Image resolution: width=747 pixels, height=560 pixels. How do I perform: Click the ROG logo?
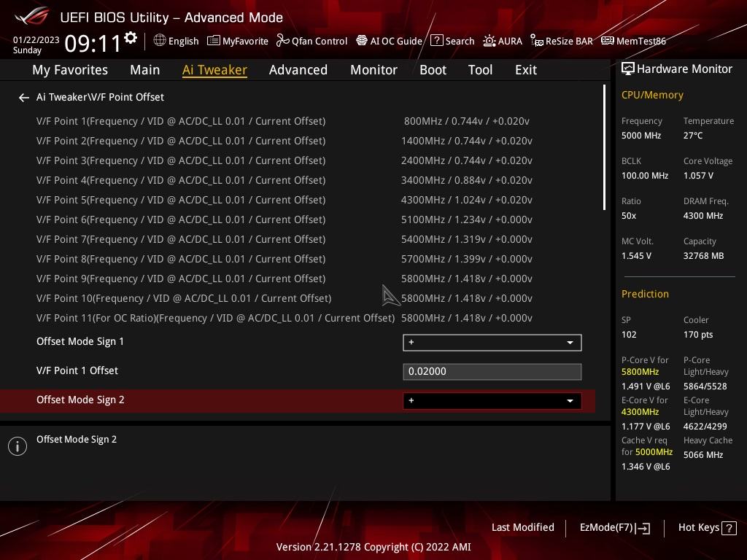(x=32, y=16)
